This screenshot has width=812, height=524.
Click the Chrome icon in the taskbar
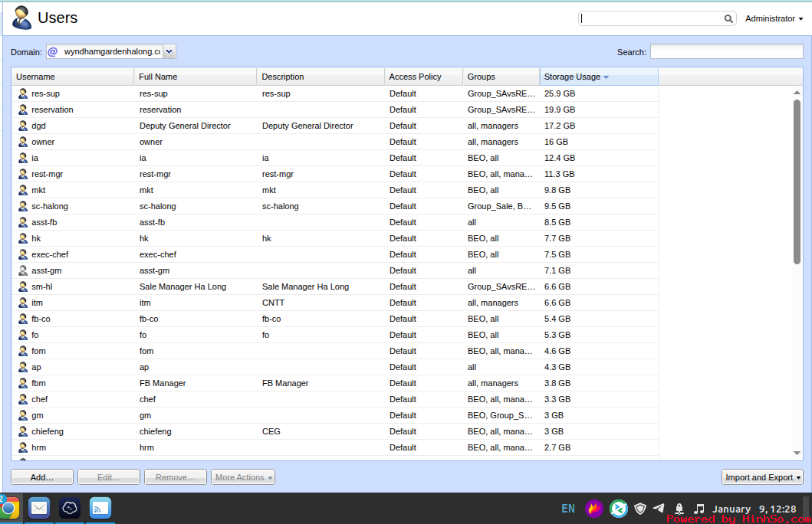tap(8, 508)
